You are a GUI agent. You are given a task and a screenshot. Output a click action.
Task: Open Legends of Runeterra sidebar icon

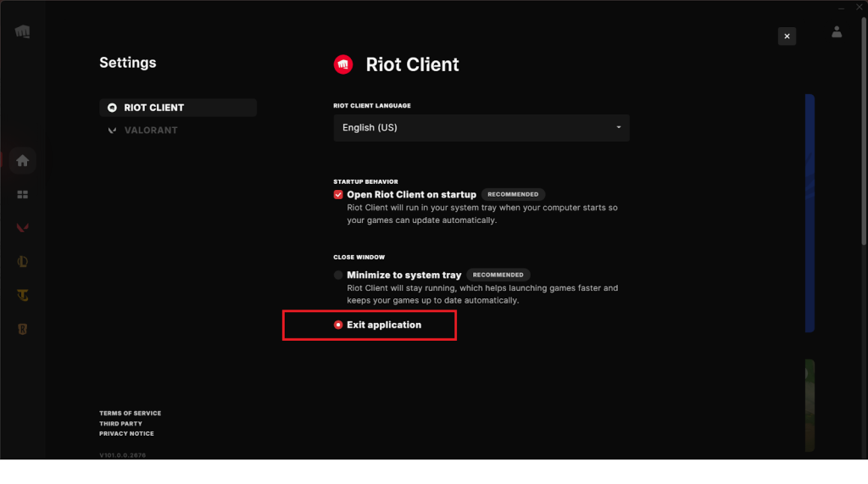pyautogui.click(x=23, y=329)
